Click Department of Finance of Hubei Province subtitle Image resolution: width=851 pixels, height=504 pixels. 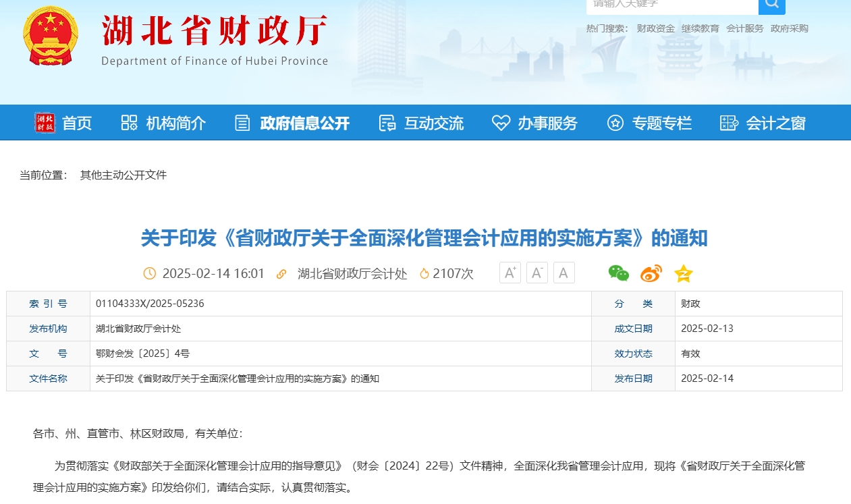[x=215, y=61]
